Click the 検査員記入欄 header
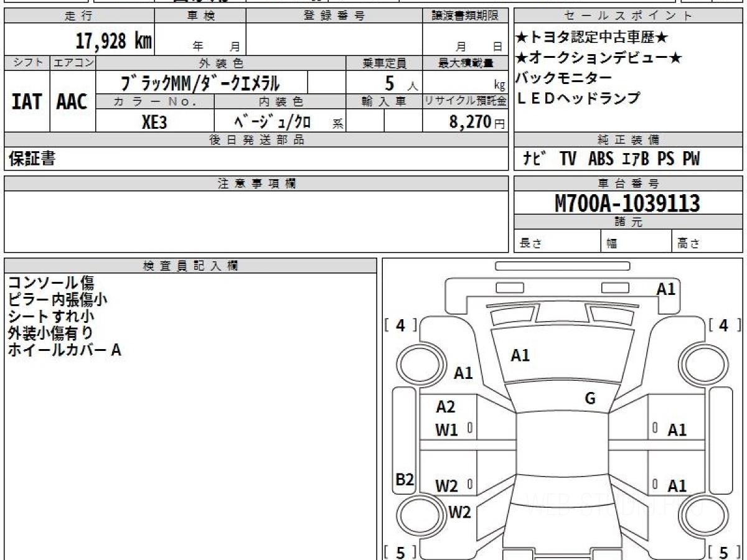 [190, 266]
